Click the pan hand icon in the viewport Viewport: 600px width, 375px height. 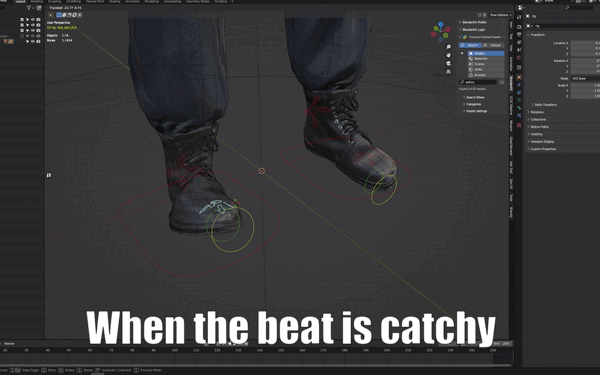coord(448,55)
